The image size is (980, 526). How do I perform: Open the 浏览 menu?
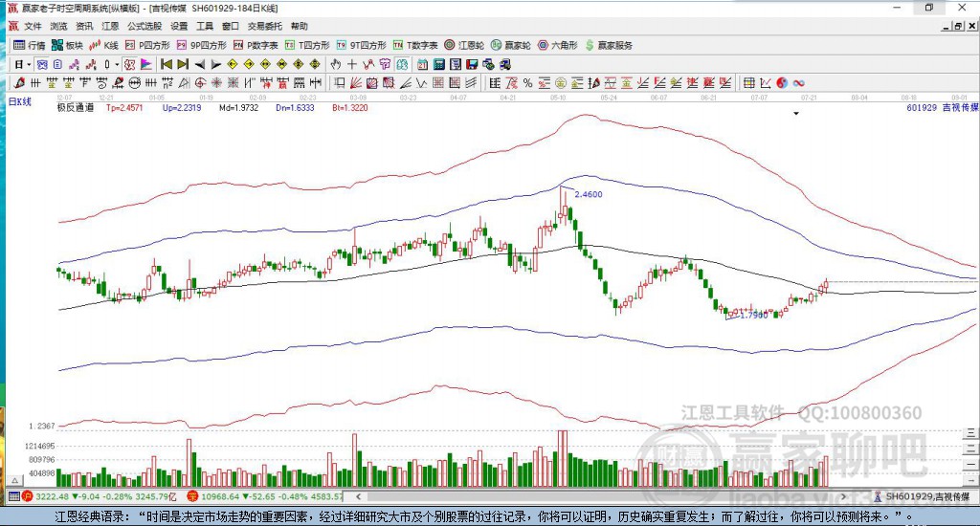pos(58,26)
